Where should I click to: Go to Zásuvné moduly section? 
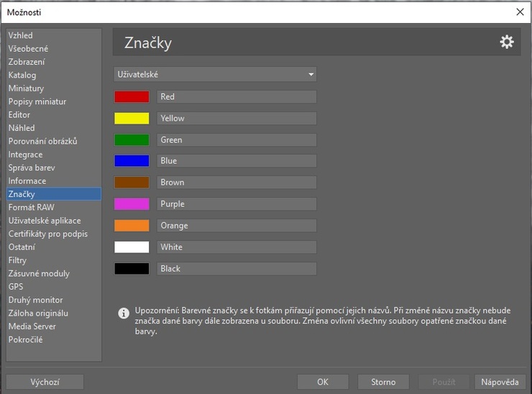pyautogui.click(x=54, y=273)
